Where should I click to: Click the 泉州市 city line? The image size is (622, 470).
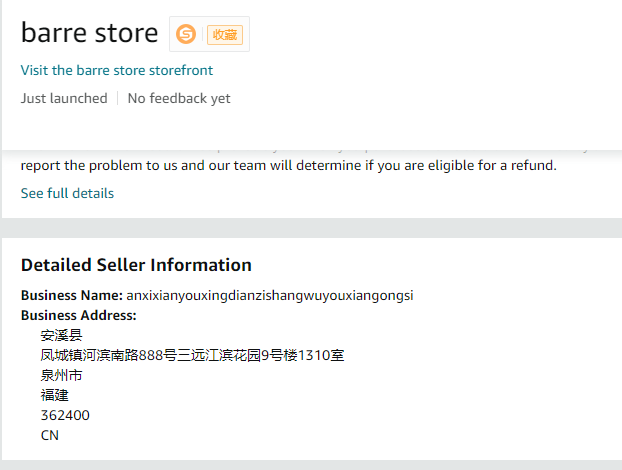[61, 375]
